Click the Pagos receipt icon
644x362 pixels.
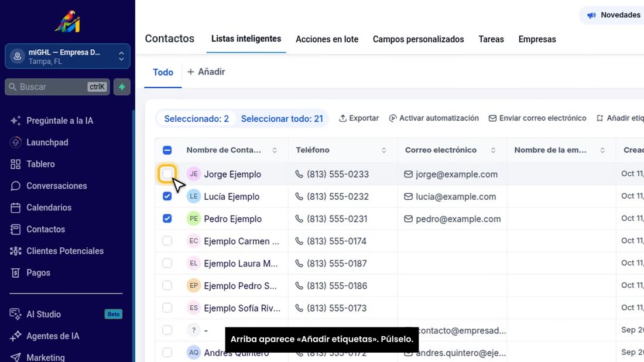pos(16,273)
